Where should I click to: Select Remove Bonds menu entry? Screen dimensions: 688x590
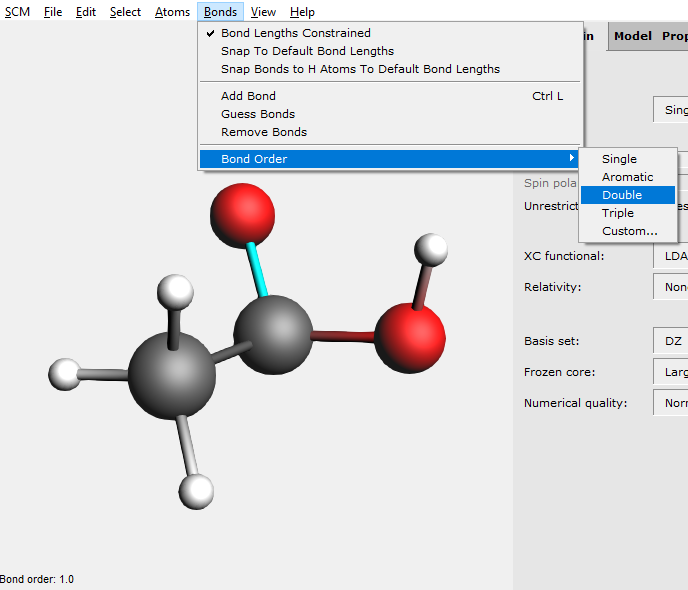pos(391,132)
